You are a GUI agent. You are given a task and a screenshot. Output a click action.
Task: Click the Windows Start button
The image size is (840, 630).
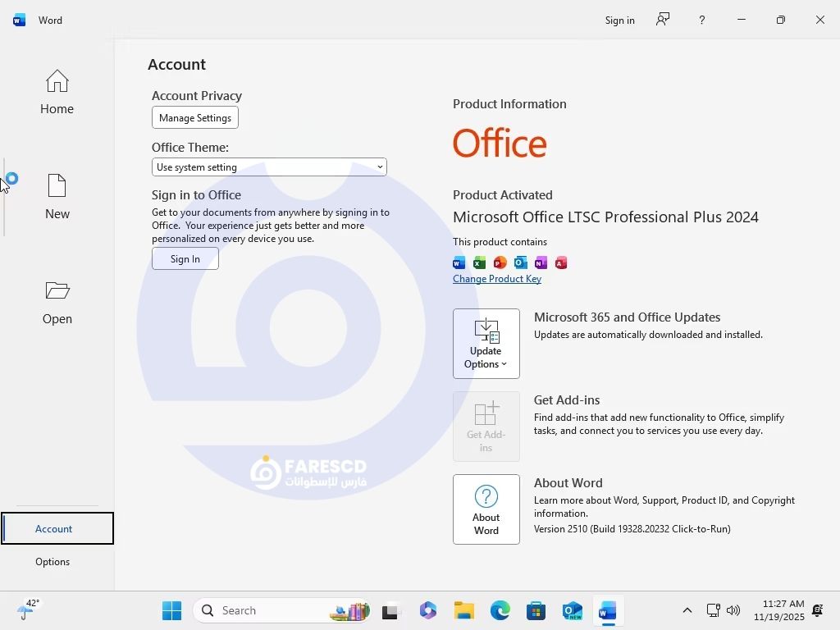click(x=171, y=610)
